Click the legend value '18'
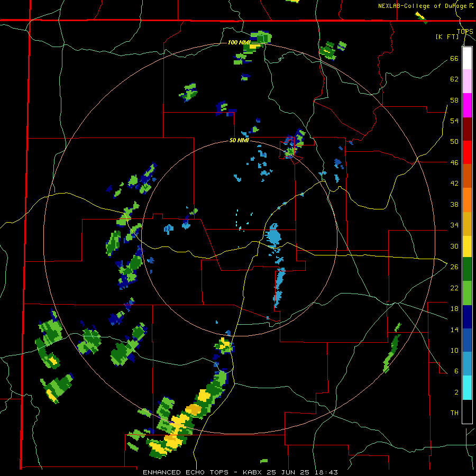Viewport: 476px width, 476px height. [x=454, y=309]
